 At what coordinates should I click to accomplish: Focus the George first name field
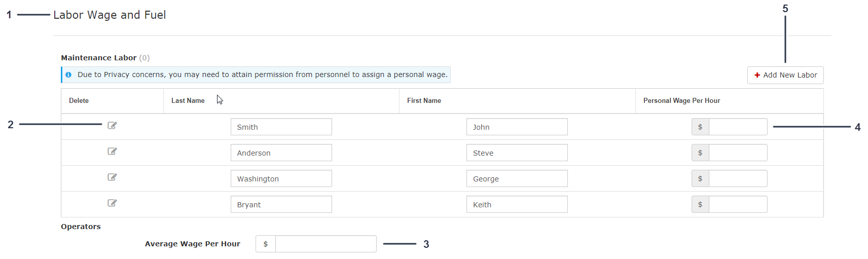click(517, 179)
